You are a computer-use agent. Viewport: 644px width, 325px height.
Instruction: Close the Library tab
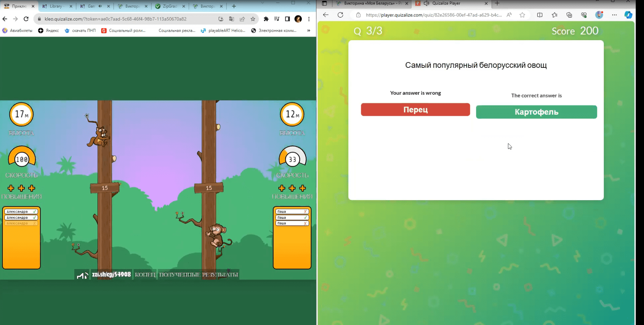click(x=71, y=6)
